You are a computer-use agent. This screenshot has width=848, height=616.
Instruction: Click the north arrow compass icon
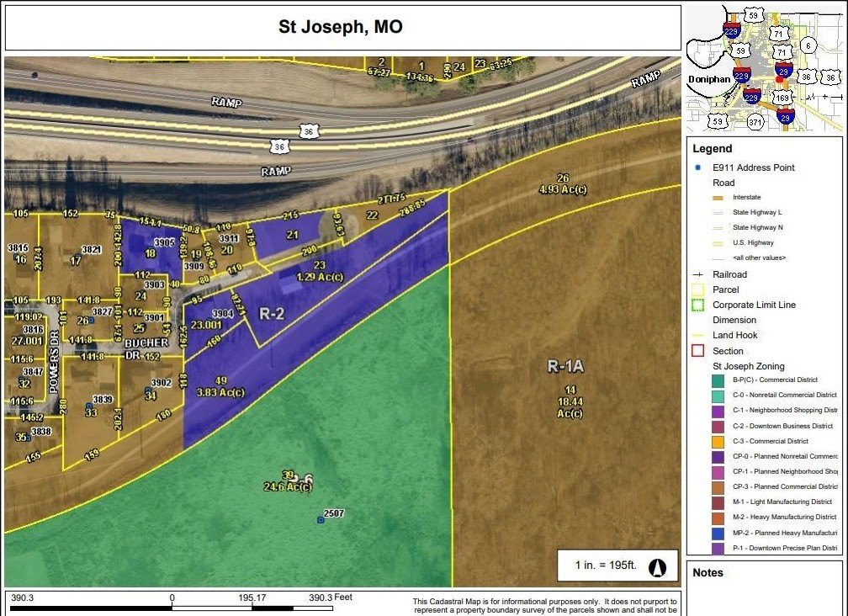pos(658,567)
